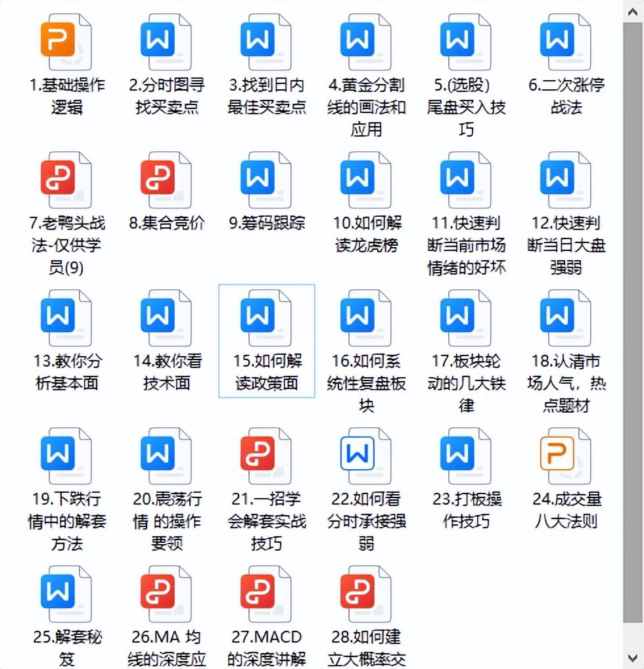Click the PDF icon for 8.集合竞价
The height and width of the screenshot is (669, 644).
[x=166, y=179]
